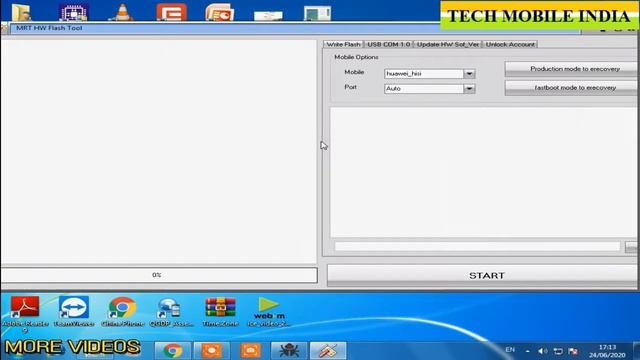Switch to the USB COM 1.0 tab
This screenshot has height=360, width=640.
click(x=389, y=44)
